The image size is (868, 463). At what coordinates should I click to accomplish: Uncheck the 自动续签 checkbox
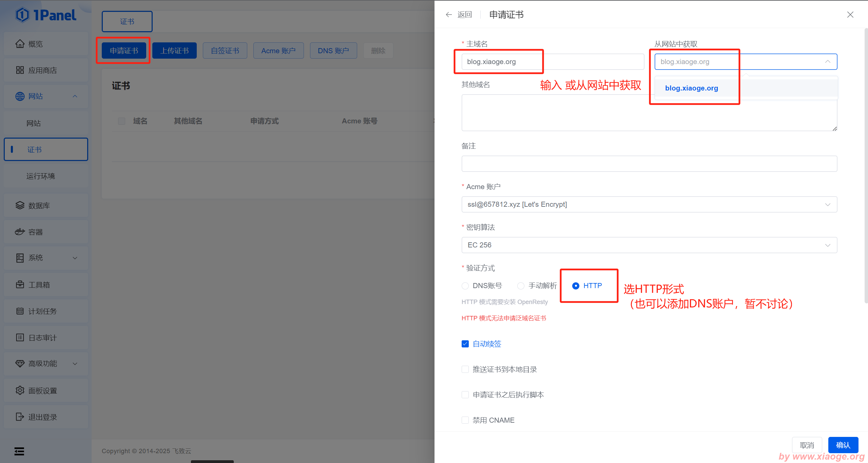465,344
